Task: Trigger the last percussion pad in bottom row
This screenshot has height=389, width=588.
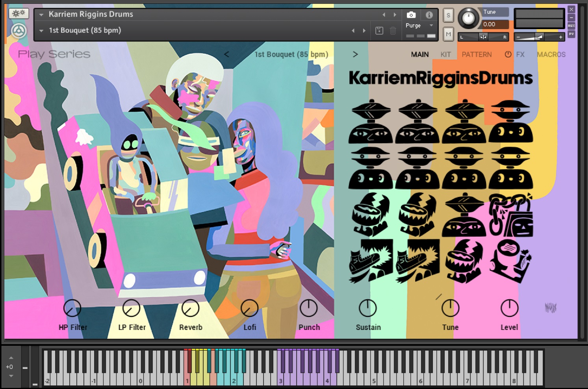Action: pyautogui.click(x=510, y=261)
